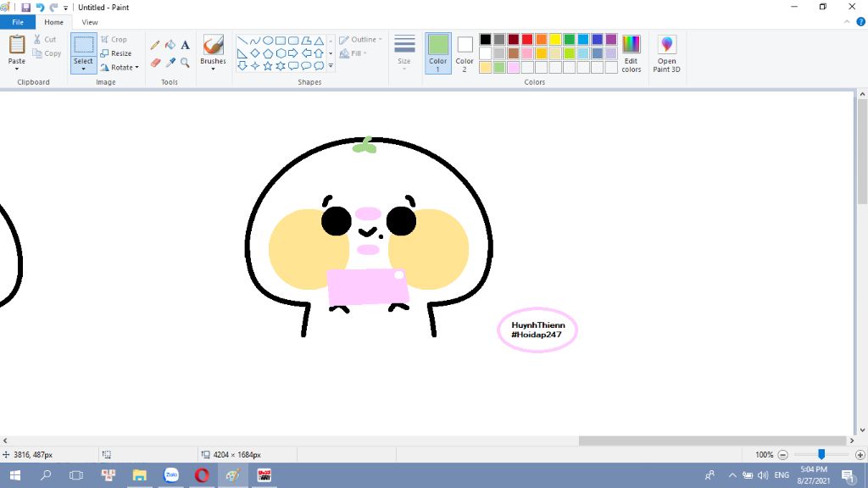Click the Select rectangle tool icon
This screenshot has width=868, height=488.
pos(84,45)
